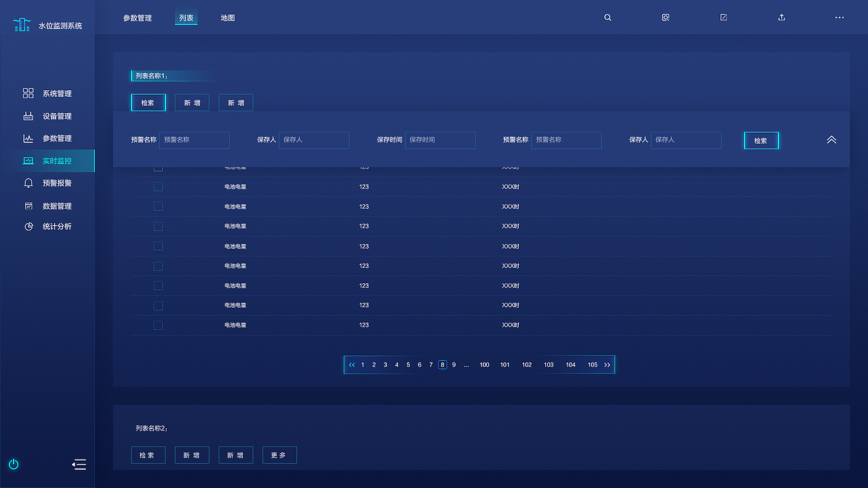
Task: Go to page 2 in pagination
Action: (374, 365)
